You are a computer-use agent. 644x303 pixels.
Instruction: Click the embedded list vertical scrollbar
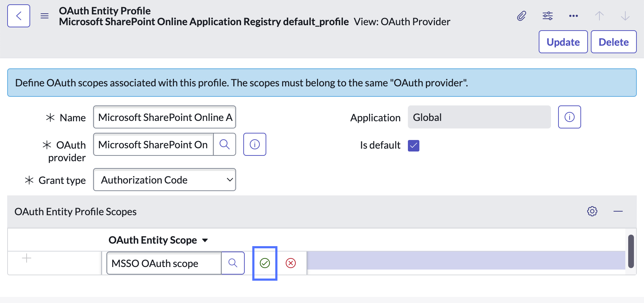pyautogui.click(x=631, y=251)
